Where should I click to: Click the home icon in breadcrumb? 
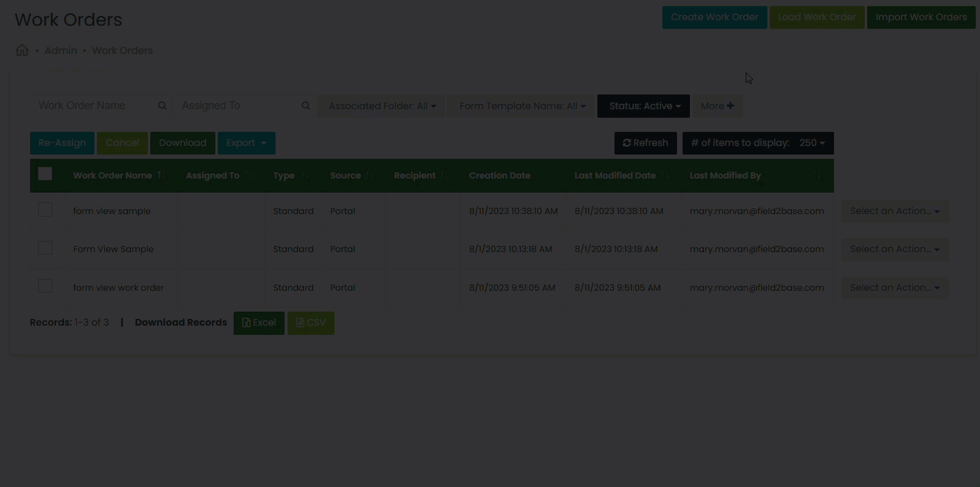click(x=22, y=50)
